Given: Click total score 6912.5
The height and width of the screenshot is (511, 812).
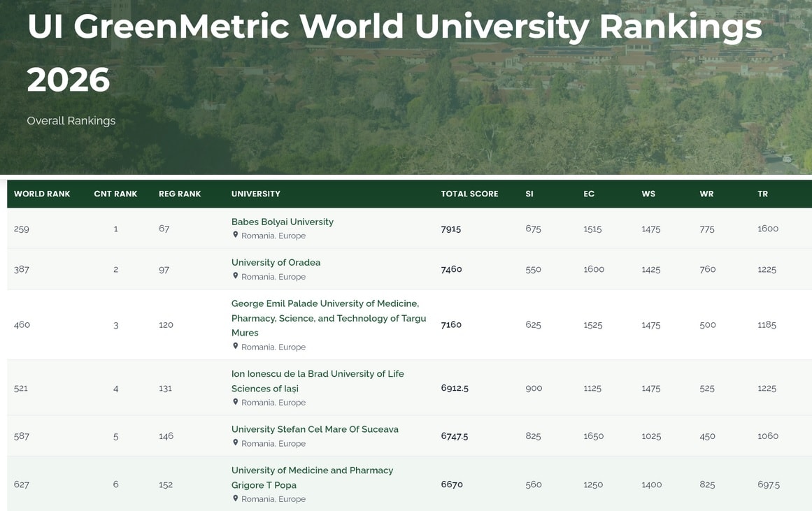Looking at the screenshot, I should pyautogui.click(x=455, y=388).
